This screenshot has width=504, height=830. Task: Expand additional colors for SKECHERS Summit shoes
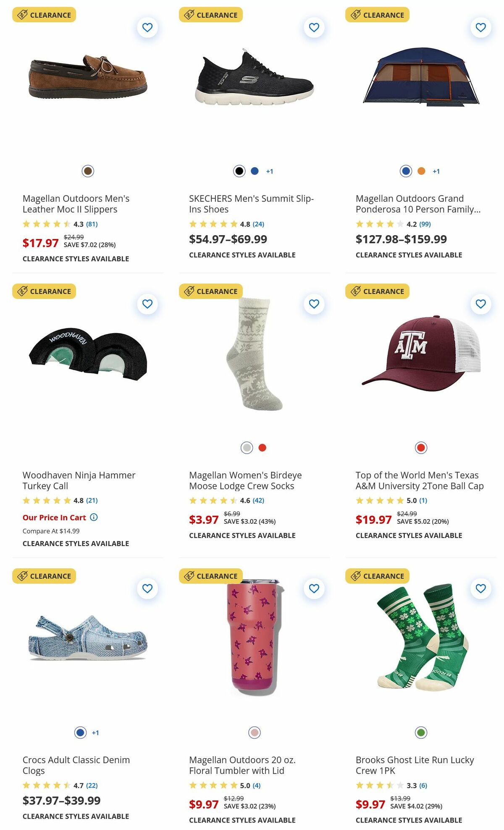pyautogui.click(x=270, y=171)
